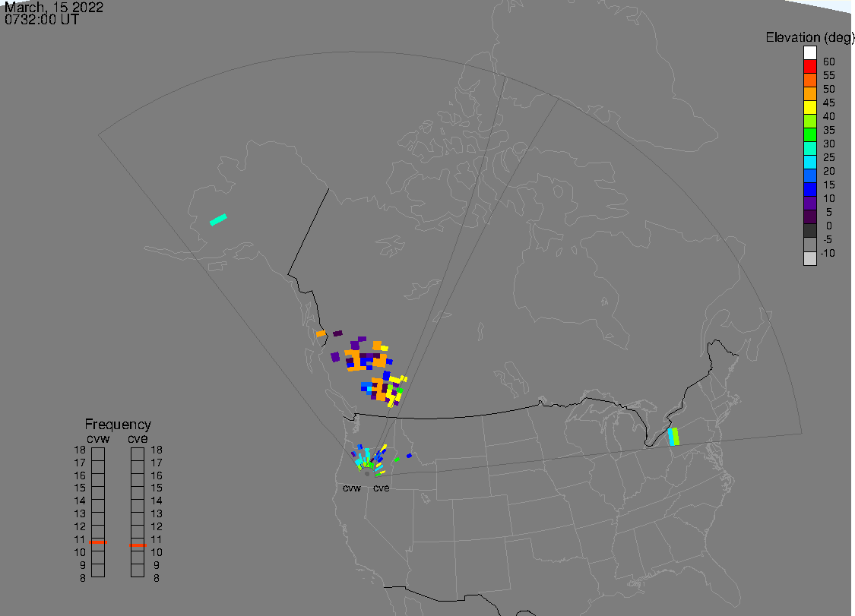Select the orange swatch between 50 and 45
The image size is (855, 616).
point(809,93)
